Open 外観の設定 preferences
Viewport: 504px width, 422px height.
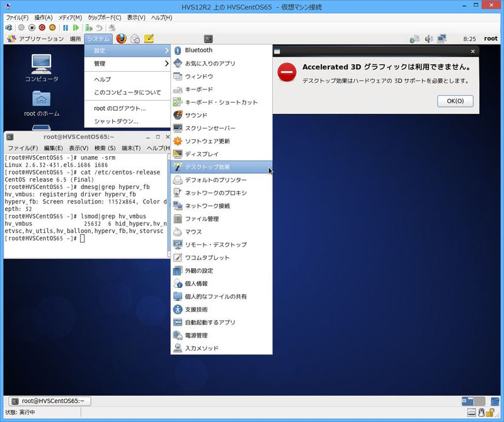pyautogui.click(x=222, y=271)
